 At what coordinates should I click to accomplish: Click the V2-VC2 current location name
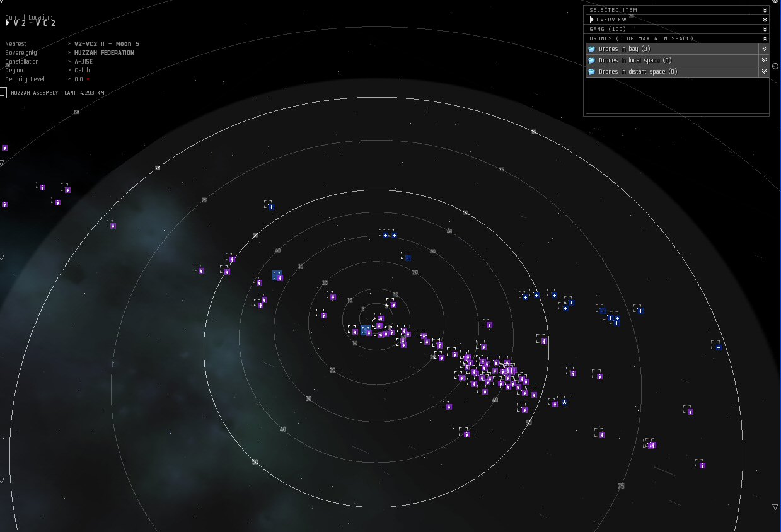pyautogui.click(x=35, y=23)
